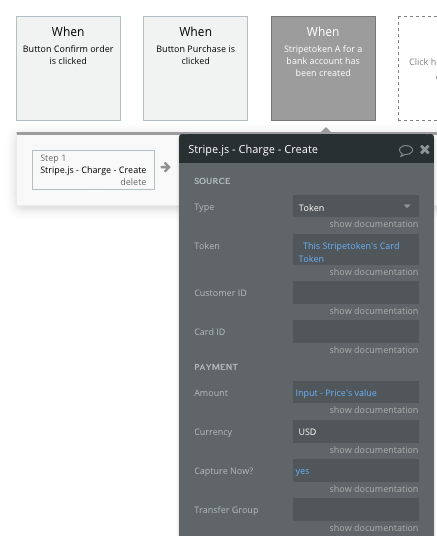Show documentation under Token field

(373, 272)
